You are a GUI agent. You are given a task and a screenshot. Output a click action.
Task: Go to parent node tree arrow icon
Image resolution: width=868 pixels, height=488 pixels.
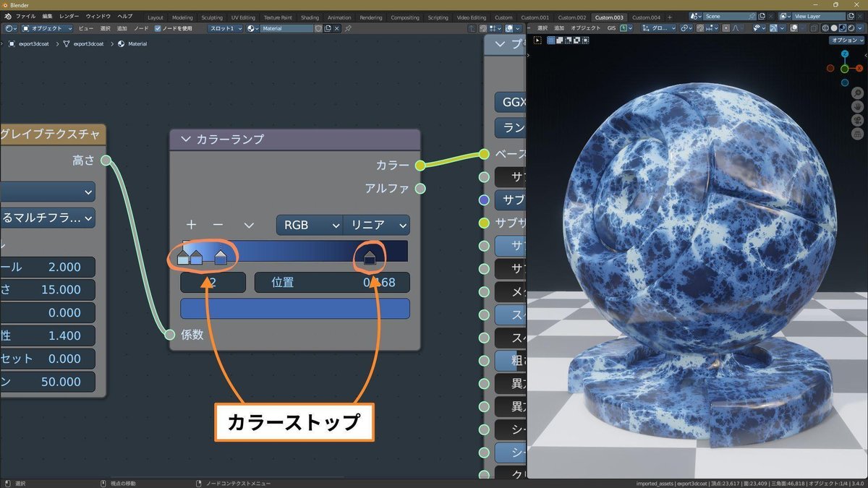pyautogui.click(x=472, y=28)
